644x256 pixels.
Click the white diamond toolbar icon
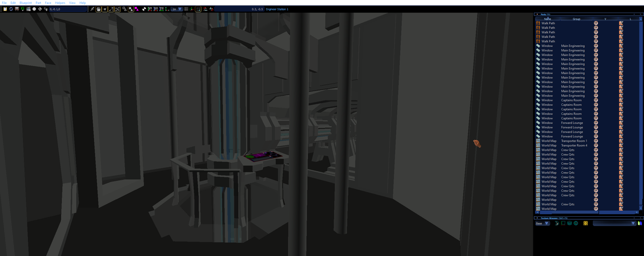tap(40, 9)
